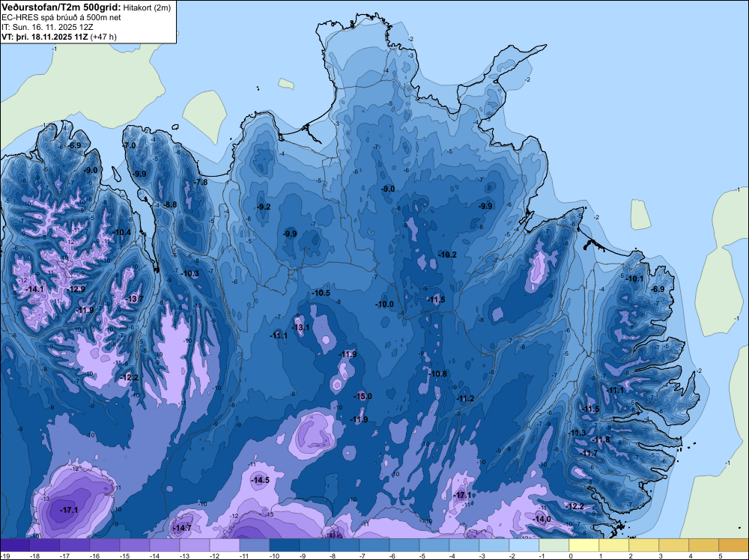This screenshot has width=749, height=560.
Task: Click the -10.5 temperature label
Action: 321,293
